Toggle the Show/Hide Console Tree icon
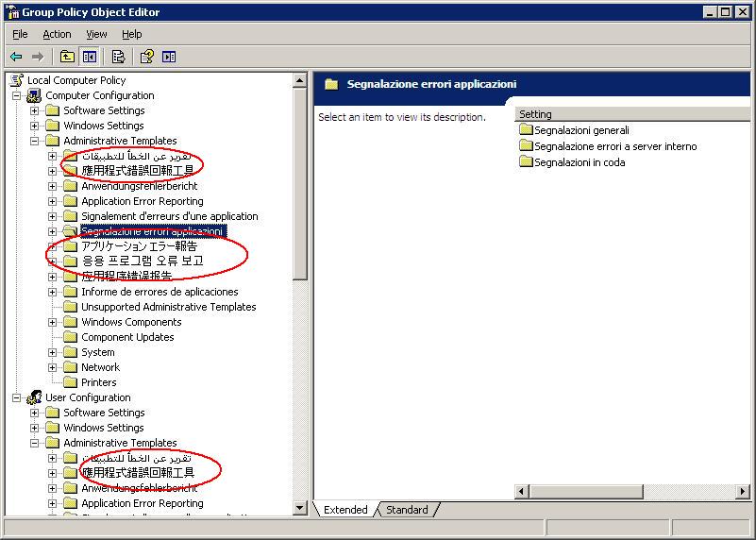 (x=90, y=57)
